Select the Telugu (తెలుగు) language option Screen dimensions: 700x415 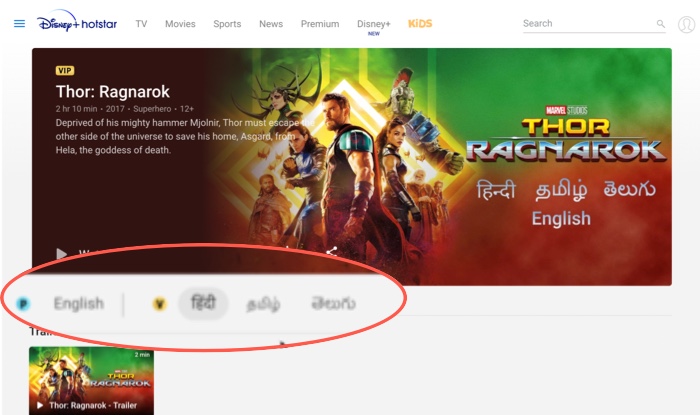333,303
